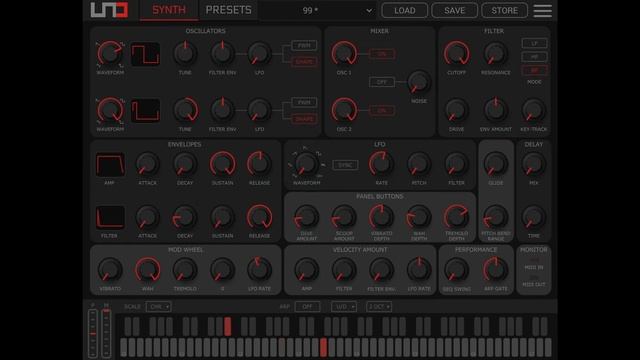Click the filter CUTOFF knob
This screenshot has width=640, height=360.
pyautogui.click(x=457, y=53)
